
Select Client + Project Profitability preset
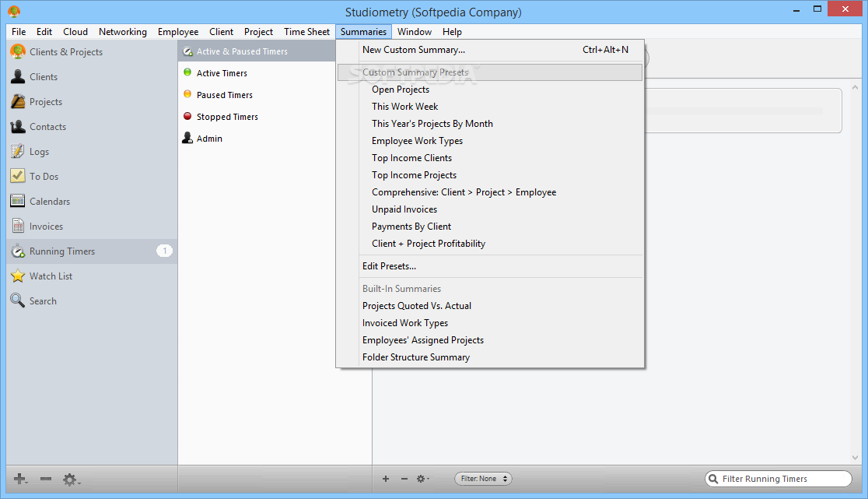pos(490,244)
